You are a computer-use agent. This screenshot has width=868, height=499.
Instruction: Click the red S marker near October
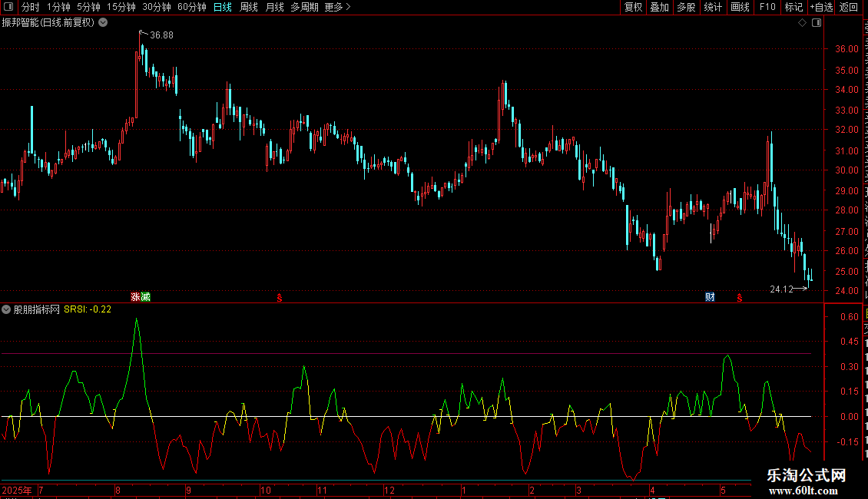(x=280, y=298)
